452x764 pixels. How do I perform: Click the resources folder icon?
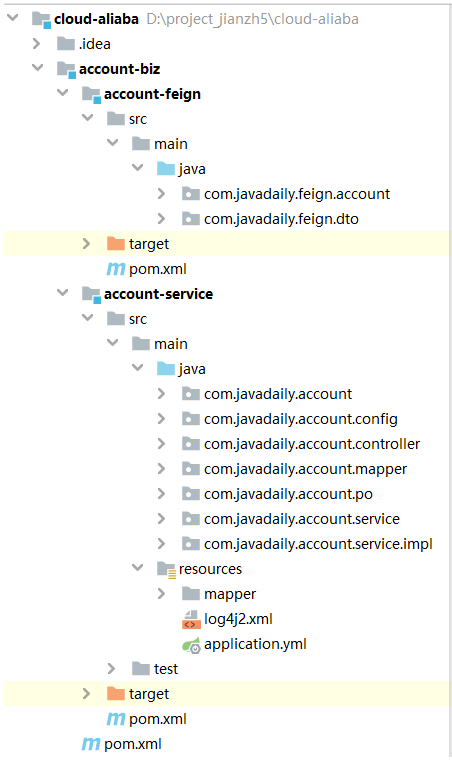point(166,570)
